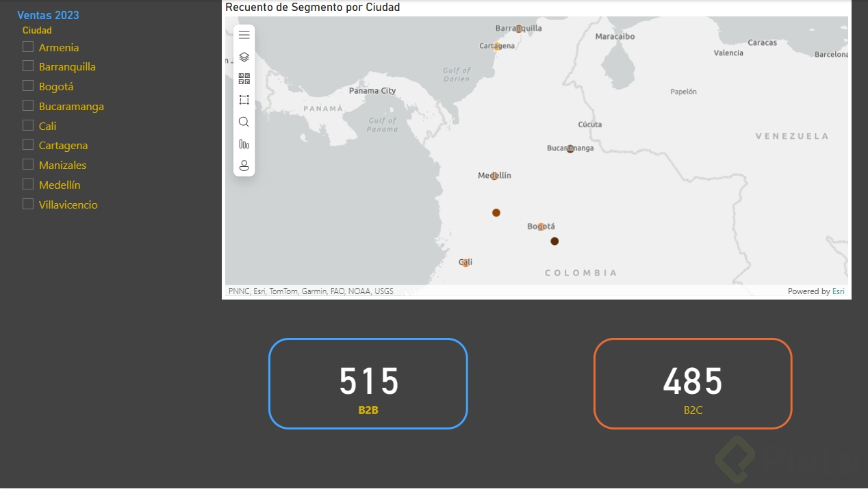The width and height of the screenshot is (868, 489).
Task: Check the Medellín city checkbox
Action: point(28,184)
